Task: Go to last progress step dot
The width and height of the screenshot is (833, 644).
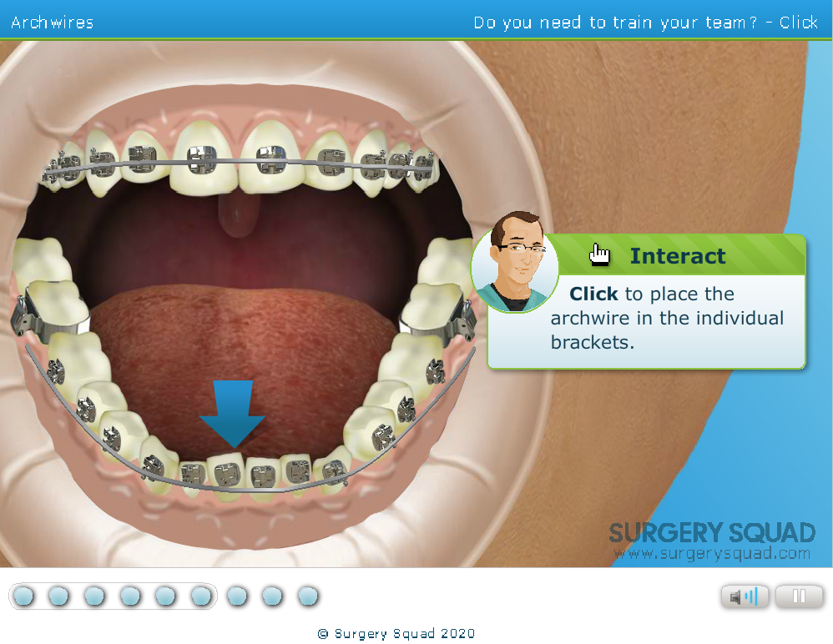Action: point(308,596)
